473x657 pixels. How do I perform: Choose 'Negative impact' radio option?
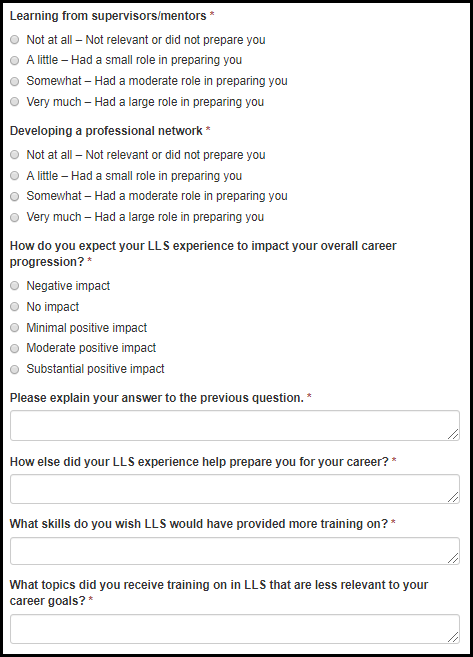(x=15, y=286)
